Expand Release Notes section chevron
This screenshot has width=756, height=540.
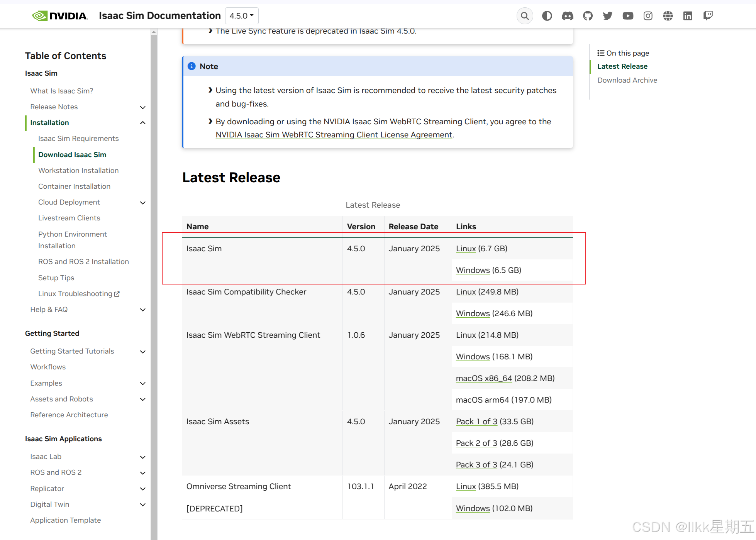pyautogui.click(x=142, y=107)
